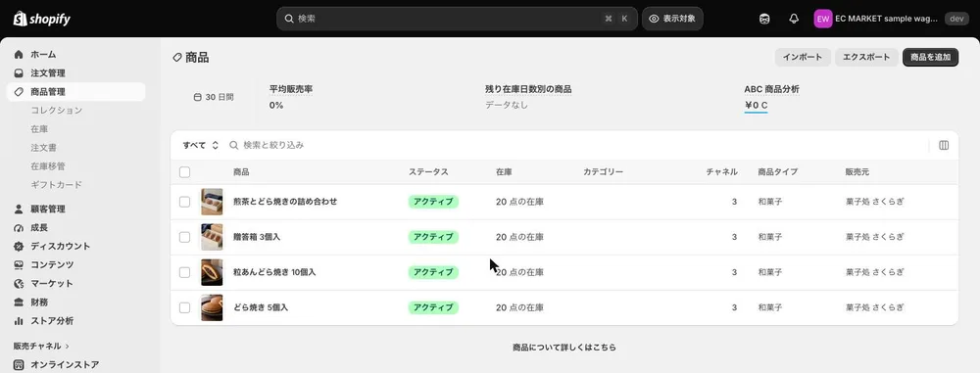This screenshot has width=980, height=373.
Task: Click the 煎茶とどら焼きの詰め合わせ thumbnail
Action: pos(212,202)
